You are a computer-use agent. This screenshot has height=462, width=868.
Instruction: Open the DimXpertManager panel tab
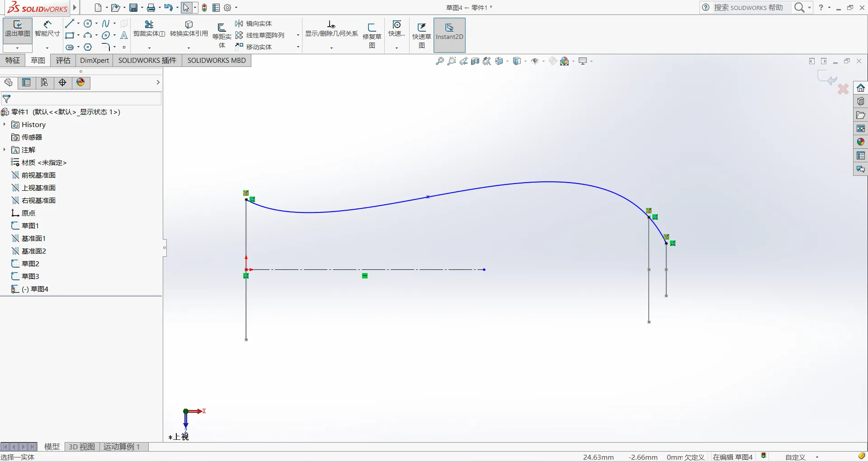62,82
